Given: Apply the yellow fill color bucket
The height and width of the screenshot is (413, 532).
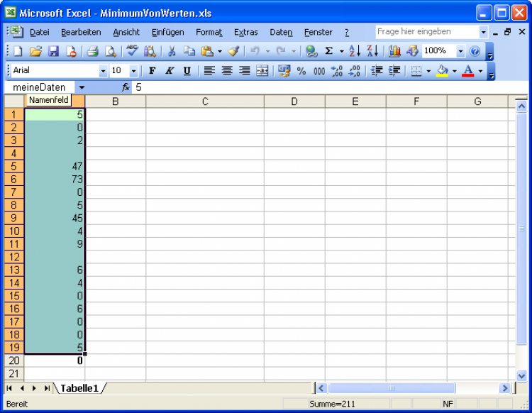Looking at the screenshot, I should point(442,71).
